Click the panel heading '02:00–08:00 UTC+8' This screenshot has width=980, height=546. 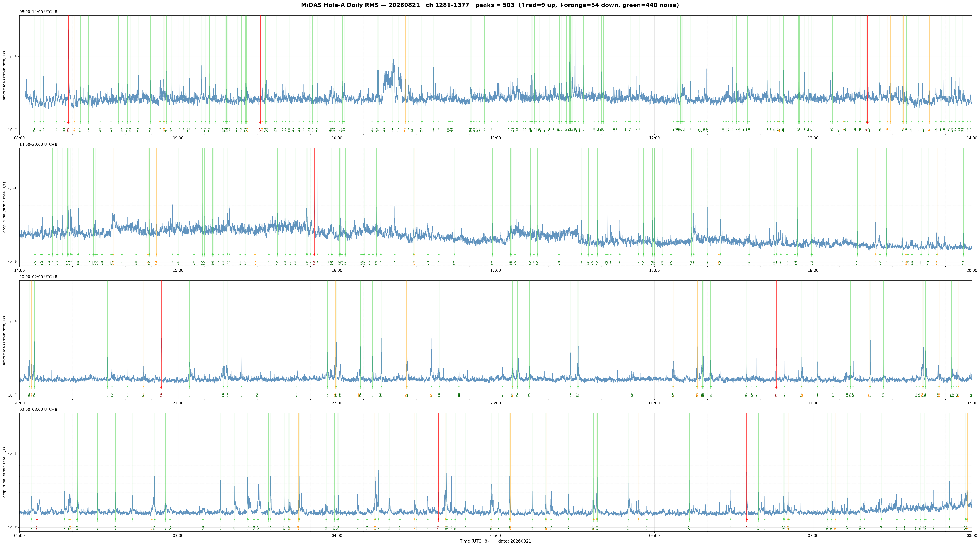pos(38,409)
